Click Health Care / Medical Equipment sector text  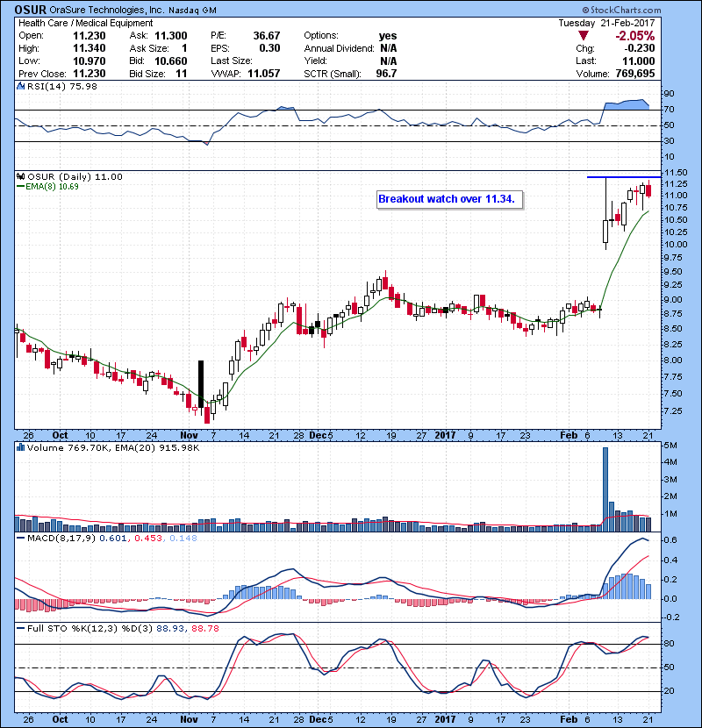pos(85,23)
